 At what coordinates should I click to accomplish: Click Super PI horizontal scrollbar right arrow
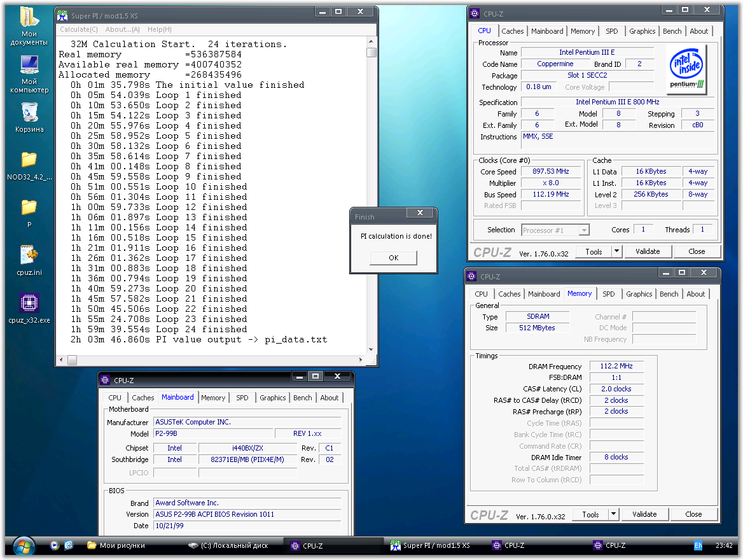(361, 360)
